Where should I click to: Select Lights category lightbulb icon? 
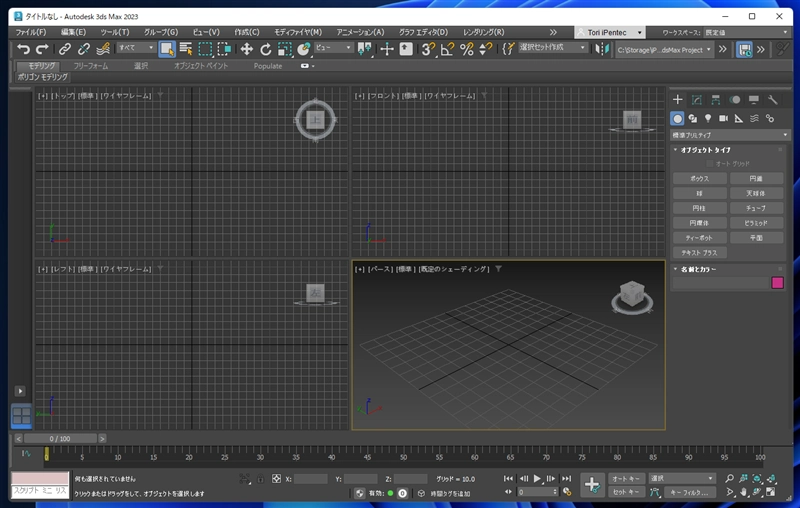tap(708, 118)
